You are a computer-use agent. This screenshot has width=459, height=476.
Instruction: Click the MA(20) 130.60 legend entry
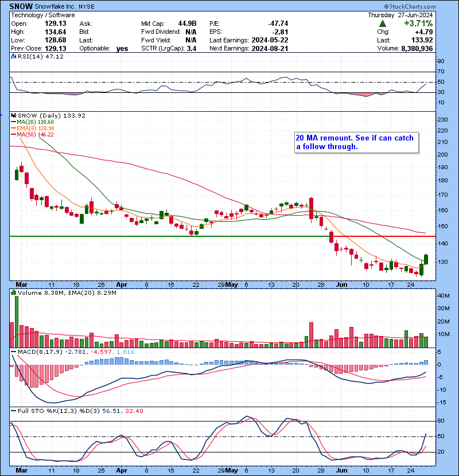click(32, 122)
